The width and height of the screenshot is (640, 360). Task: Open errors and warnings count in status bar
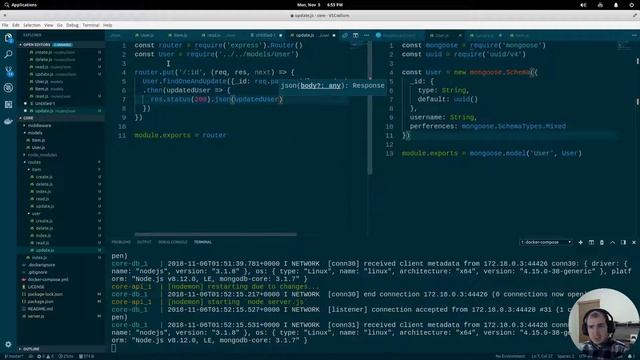(x=45, y=356)
